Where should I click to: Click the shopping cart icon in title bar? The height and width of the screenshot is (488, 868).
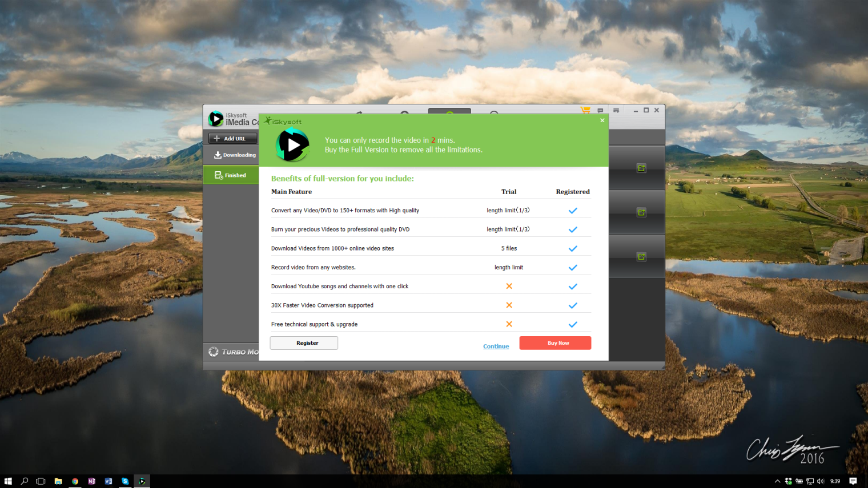click(585, 110)
